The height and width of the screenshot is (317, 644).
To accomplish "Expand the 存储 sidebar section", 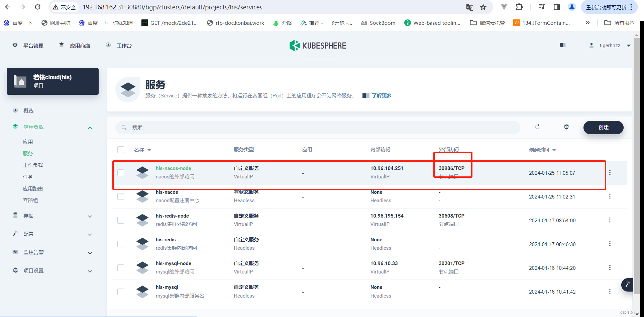I will point(90,217).
